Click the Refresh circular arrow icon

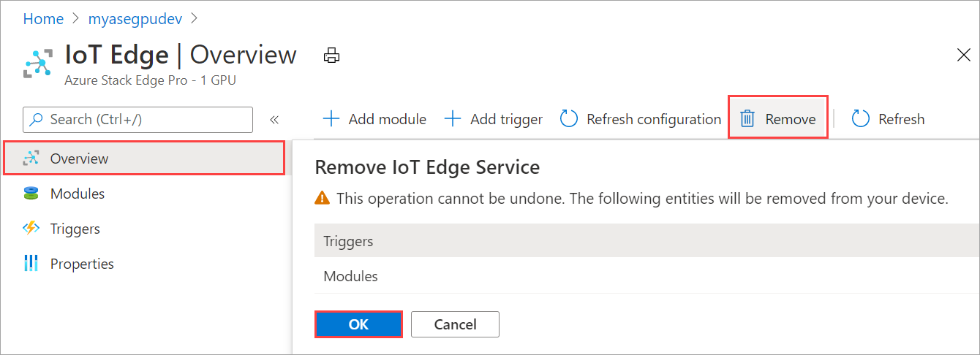click(861, 119)
